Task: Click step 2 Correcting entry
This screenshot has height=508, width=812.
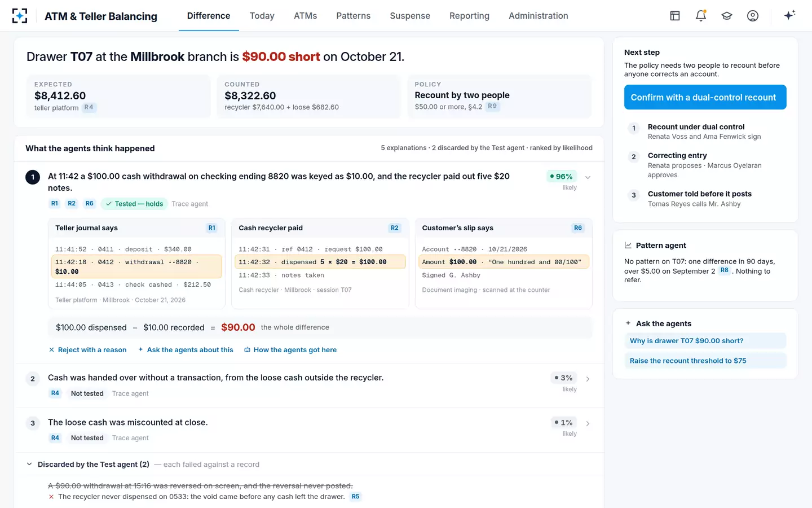Action: pos(705,165)
